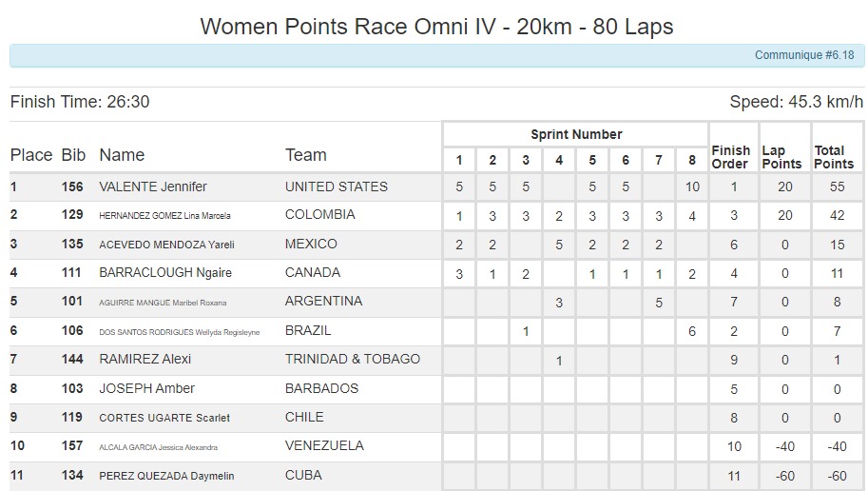Click the TRINIDAD & TOBAGO team cell
868x491 pixels.
(352, 359)
